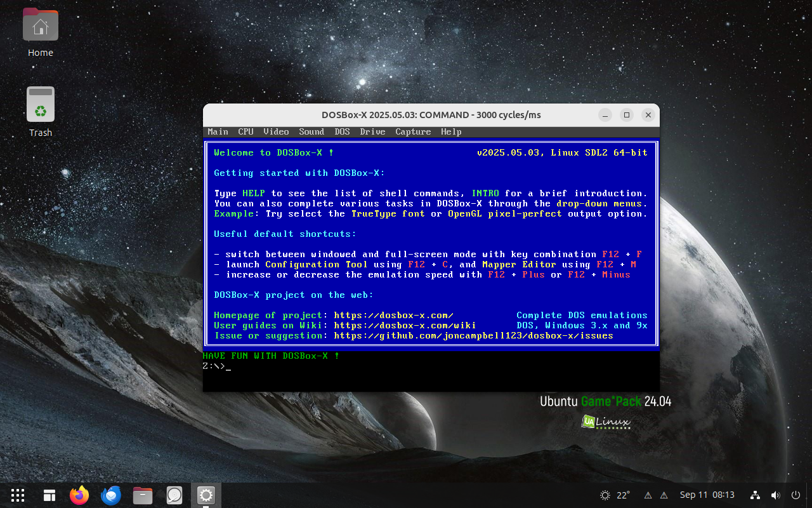Expand the Video drop-down menu

[276, 132]
